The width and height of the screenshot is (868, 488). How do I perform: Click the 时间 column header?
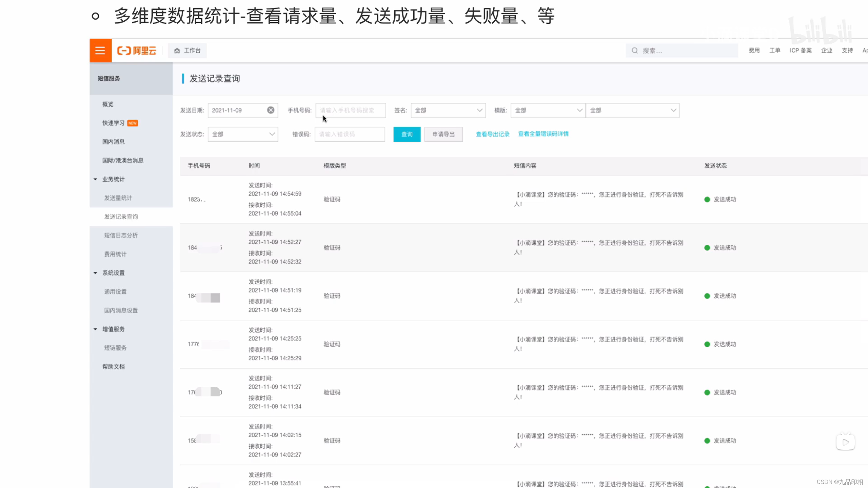tap(254, 166)
